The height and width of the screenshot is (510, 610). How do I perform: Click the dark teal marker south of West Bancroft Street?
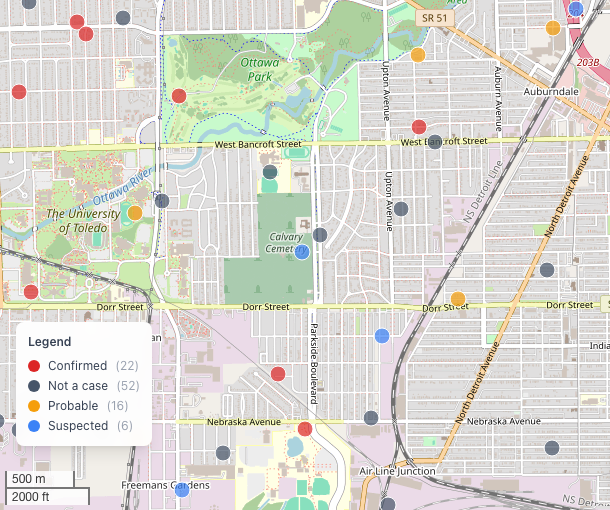click(x=270, y=172)
